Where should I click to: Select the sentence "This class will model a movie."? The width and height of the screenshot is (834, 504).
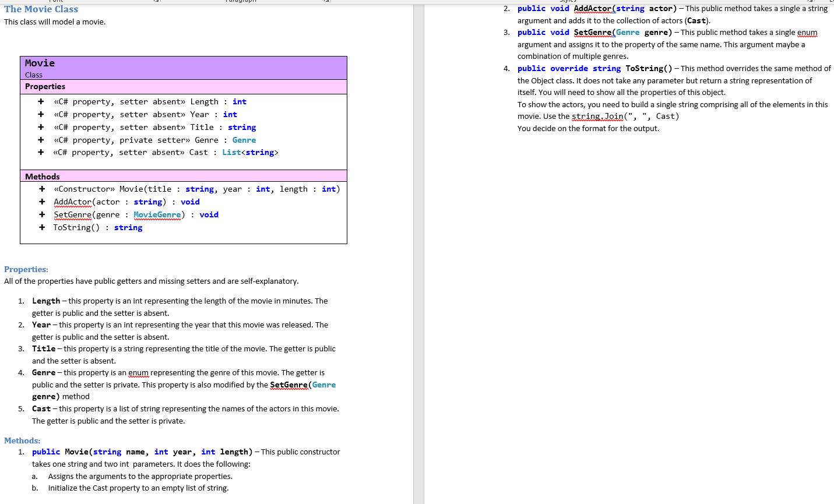coord(55,22)
